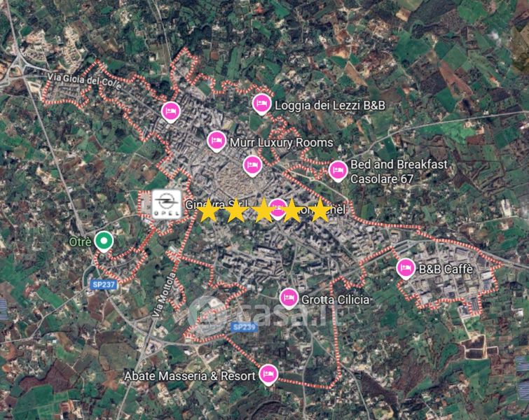529x420 pixels.
Task: Click the Abate Masseria & Resort label
Action: click(190, 376)
